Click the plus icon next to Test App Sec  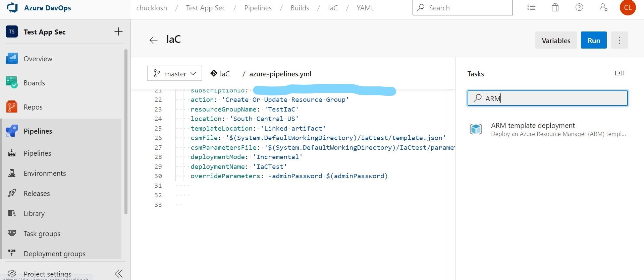point(118,32)
